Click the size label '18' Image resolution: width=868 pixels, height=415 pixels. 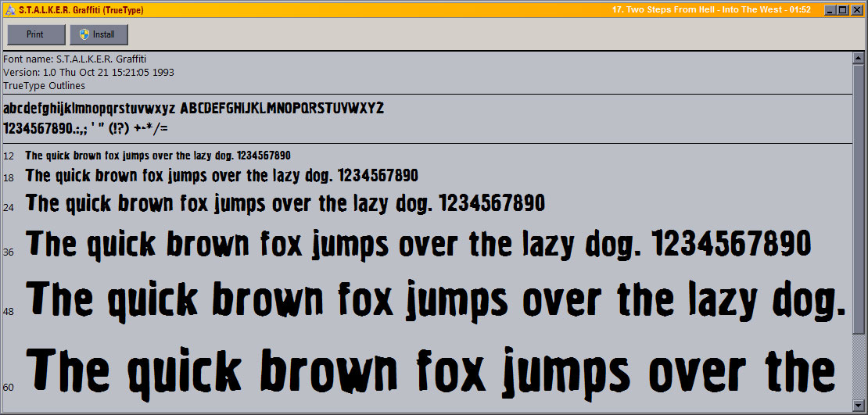(9, 177)
